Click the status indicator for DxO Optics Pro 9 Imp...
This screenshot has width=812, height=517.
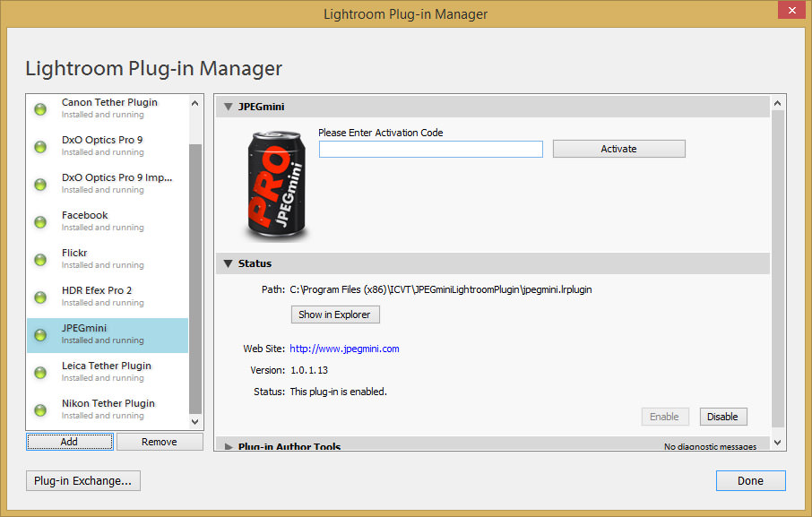point(40,185)
